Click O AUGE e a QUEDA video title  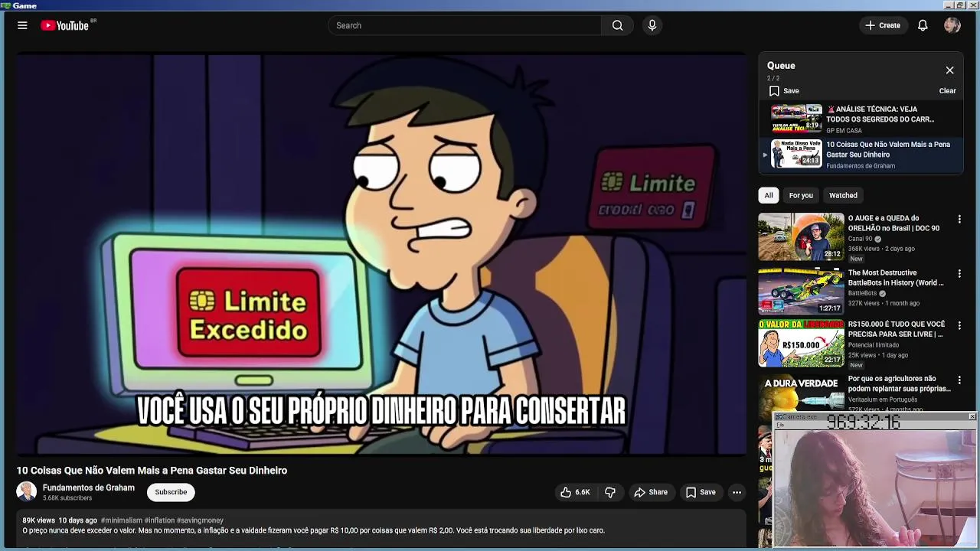(893, 223)
